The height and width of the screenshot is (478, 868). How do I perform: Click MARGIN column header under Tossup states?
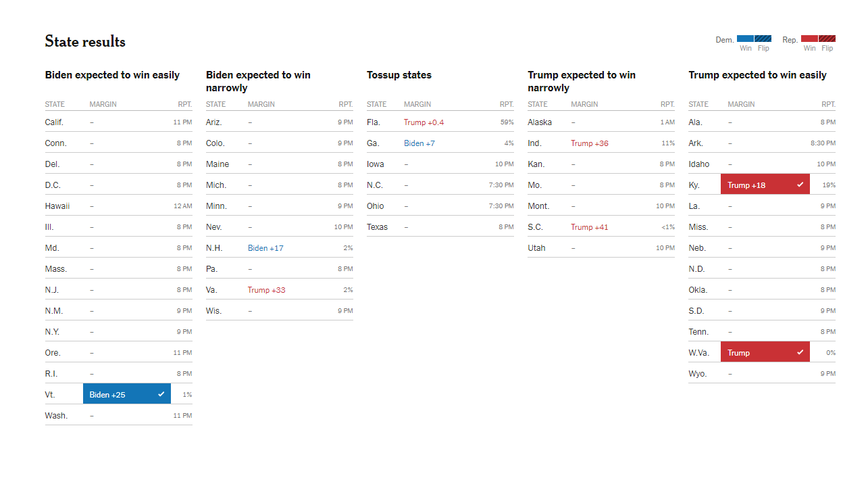[417, 104]
